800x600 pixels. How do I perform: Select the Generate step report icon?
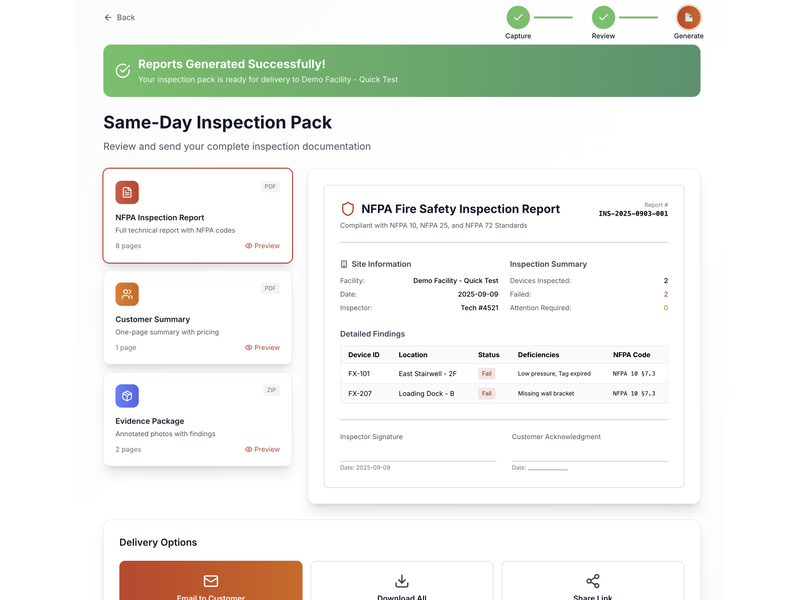[x=688, y=17]
